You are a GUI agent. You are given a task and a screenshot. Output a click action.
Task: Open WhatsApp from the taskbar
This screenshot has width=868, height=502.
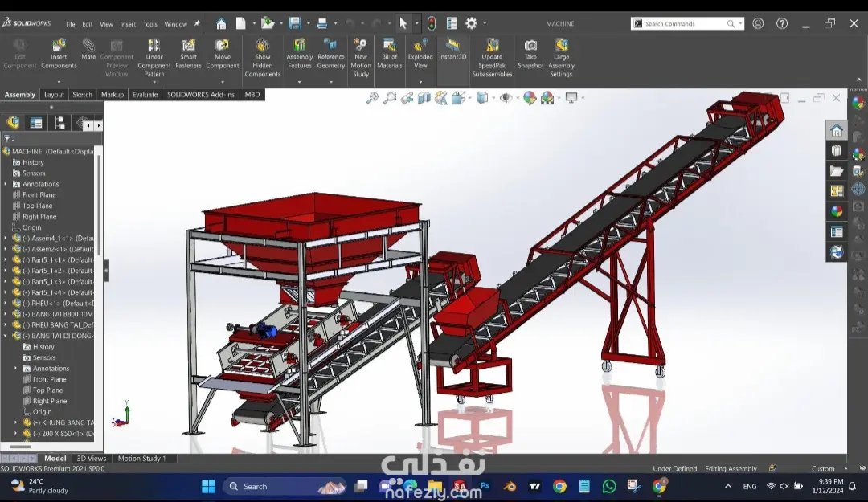pos(609,487)
